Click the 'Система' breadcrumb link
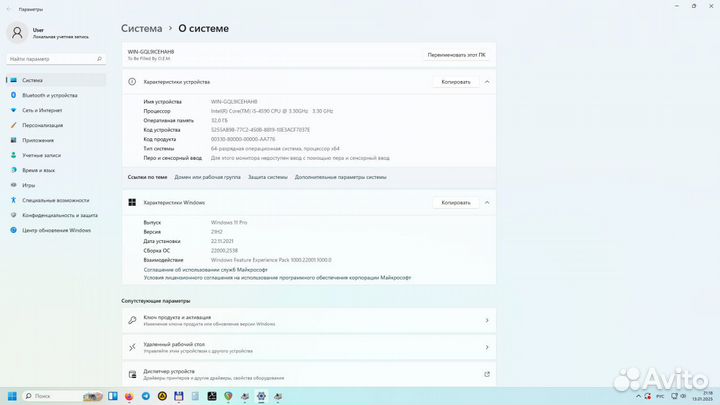720x405 pixels. [x=141, y=28]
